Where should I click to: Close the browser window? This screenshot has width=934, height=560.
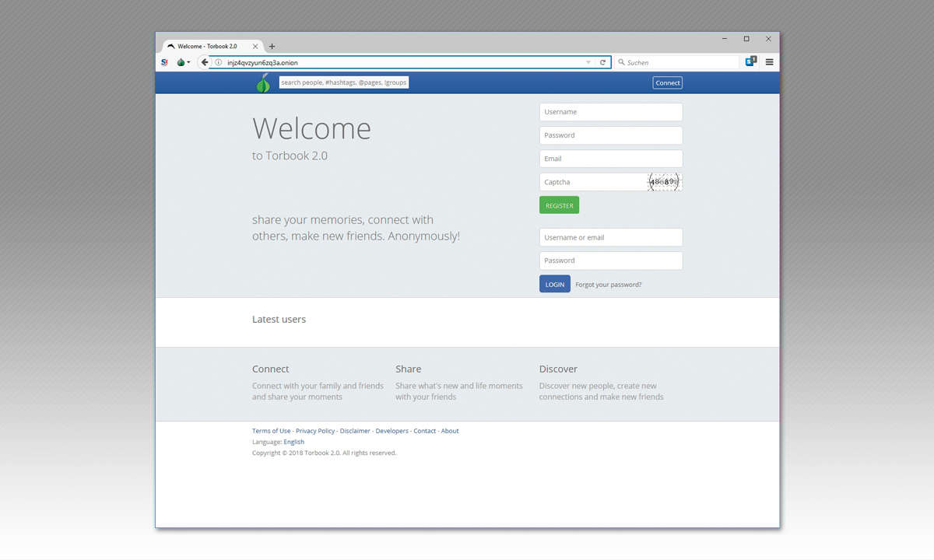point(768,39)
